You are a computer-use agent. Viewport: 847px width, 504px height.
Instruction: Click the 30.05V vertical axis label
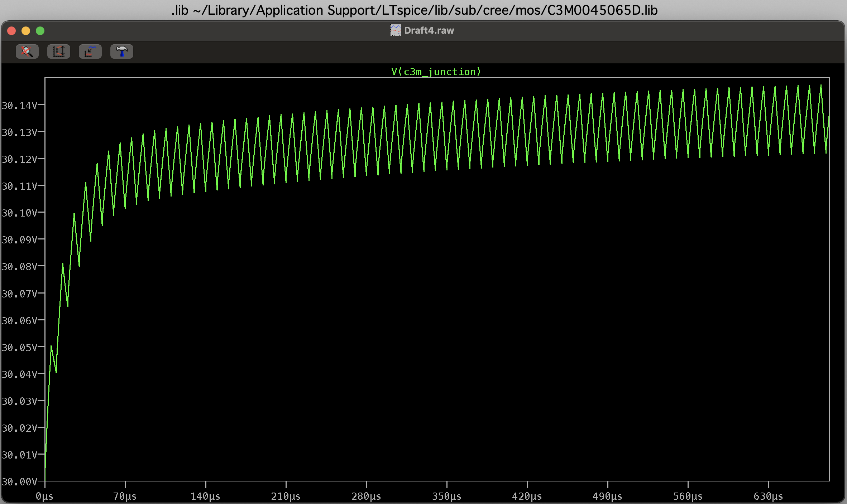pyautogui.click(x=19, y=348)
